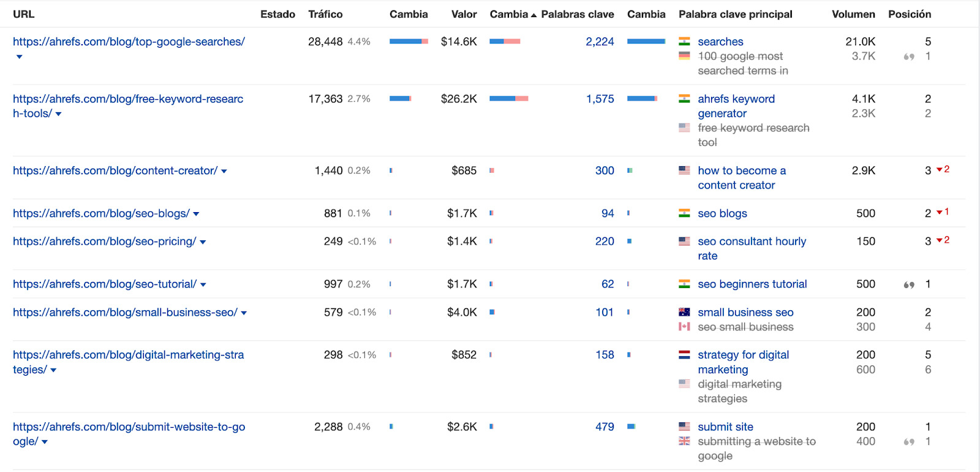
Task: Click the 2,224 keywords count link
Action: tap(600, 41)
